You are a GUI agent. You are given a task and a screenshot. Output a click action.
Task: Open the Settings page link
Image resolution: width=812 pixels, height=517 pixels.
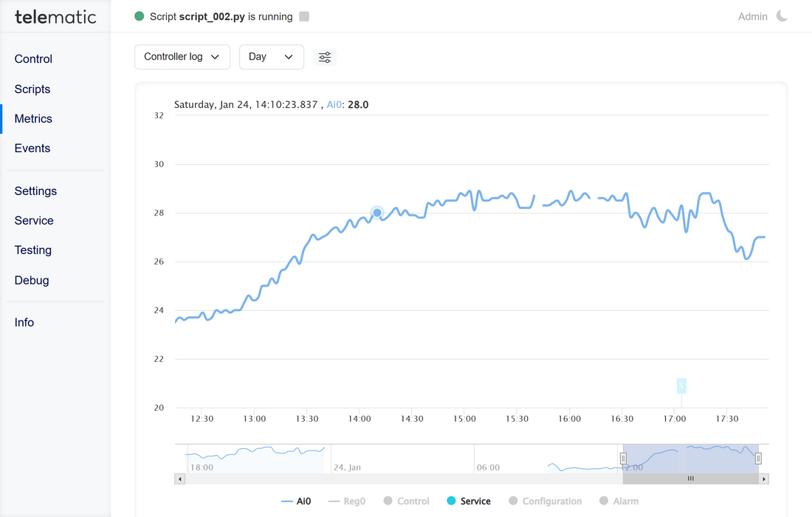click(35, 191)
